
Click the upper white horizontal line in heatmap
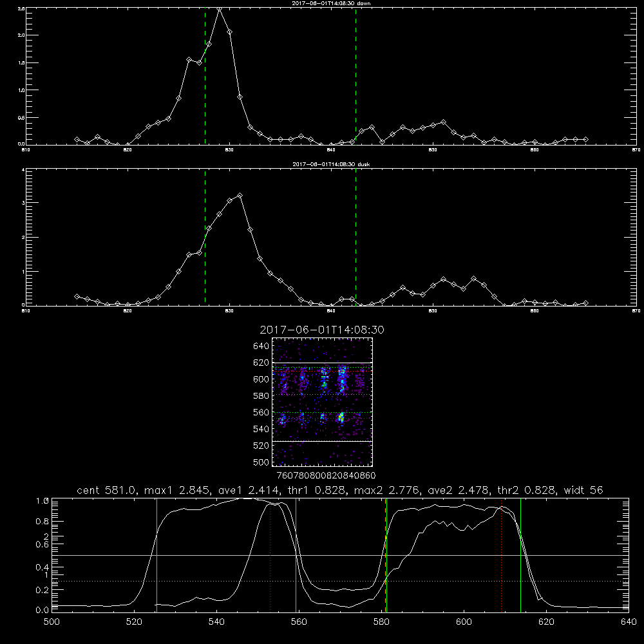(322, 363)
